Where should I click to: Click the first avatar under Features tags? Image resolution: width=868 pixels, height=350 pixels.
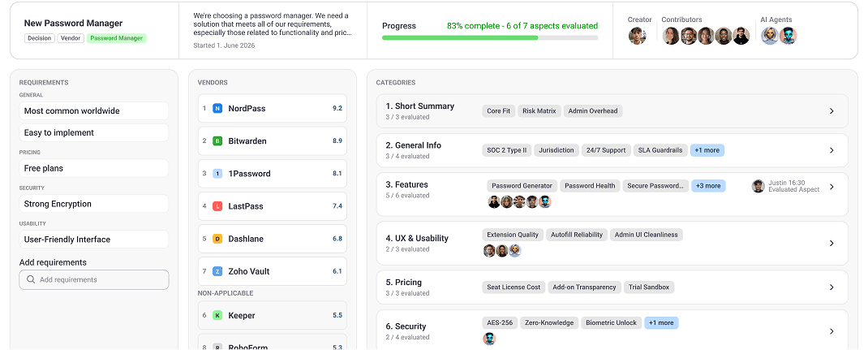click(x=494, y=202)
